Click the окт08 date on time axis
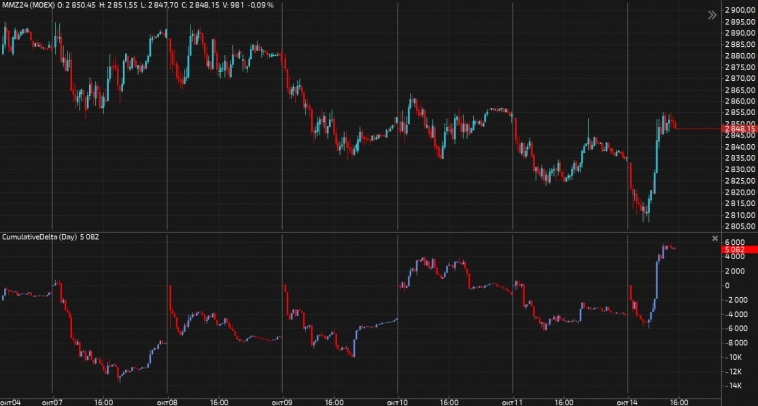 pyautogui.click(x=167, y=402)
